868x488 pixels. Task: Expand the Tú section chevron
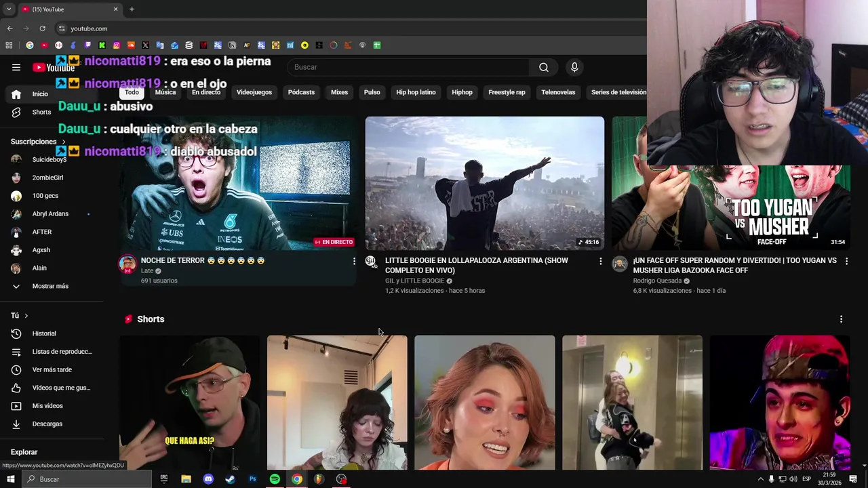click(26, 316)
